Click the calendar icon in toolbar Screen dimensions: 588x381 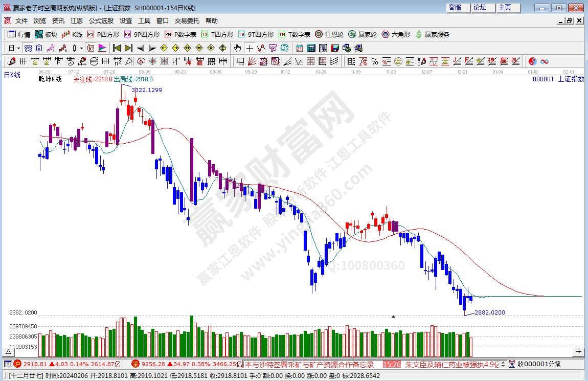tap(299, 48)
